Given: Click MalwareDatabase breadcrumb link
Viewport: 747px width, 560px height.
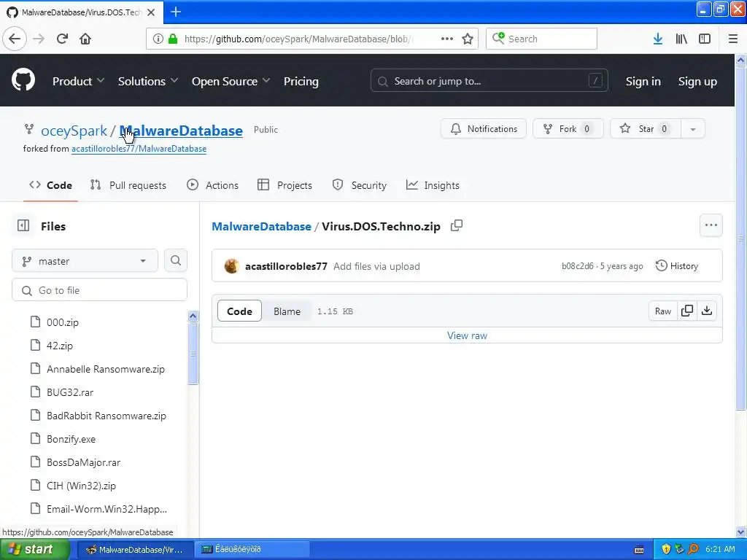Looking at the screenshot, I should [262, 226].
